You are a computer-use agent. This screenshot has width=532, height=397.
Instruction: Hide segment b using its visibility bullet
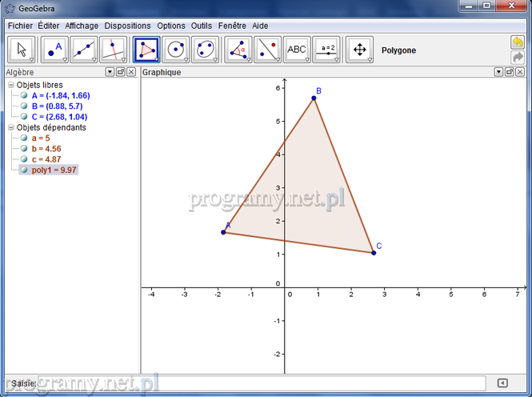(24, 149)
